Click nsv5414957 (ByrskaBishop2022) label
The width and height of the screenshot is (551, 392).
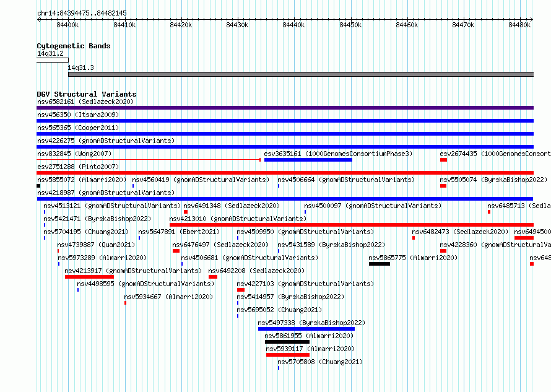[290, 297]
